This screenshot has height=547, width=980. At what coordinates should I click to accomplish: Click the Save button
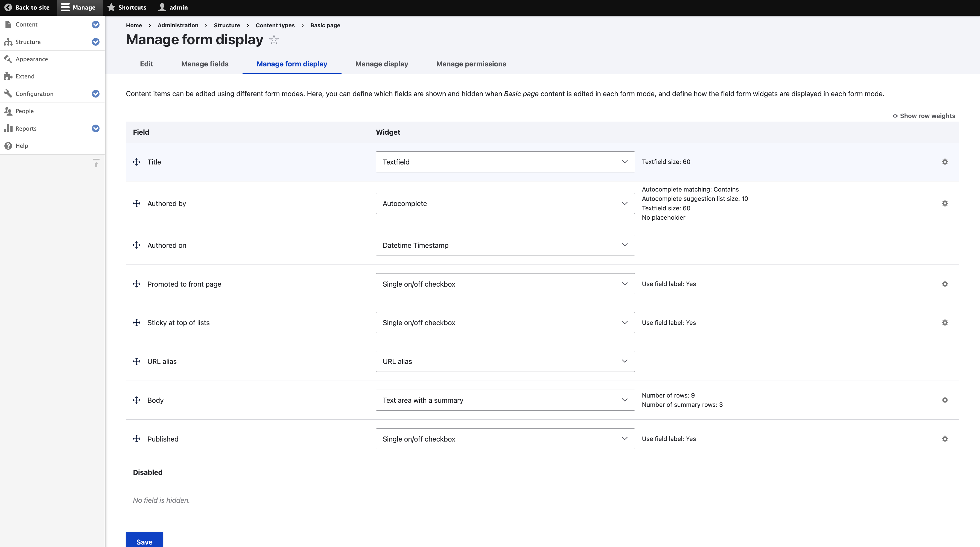pyautogui.click(x=144, y=541)
